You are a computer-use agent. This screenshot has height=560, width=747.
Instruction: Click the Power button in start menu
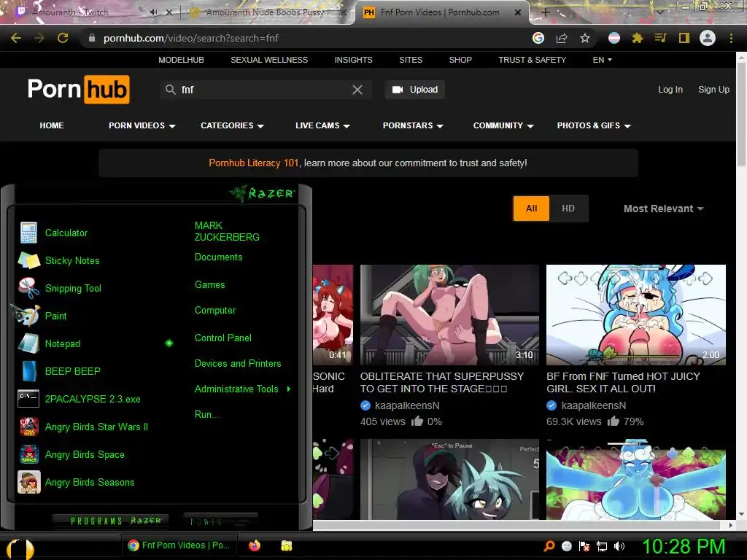click(x=220, y=521)
